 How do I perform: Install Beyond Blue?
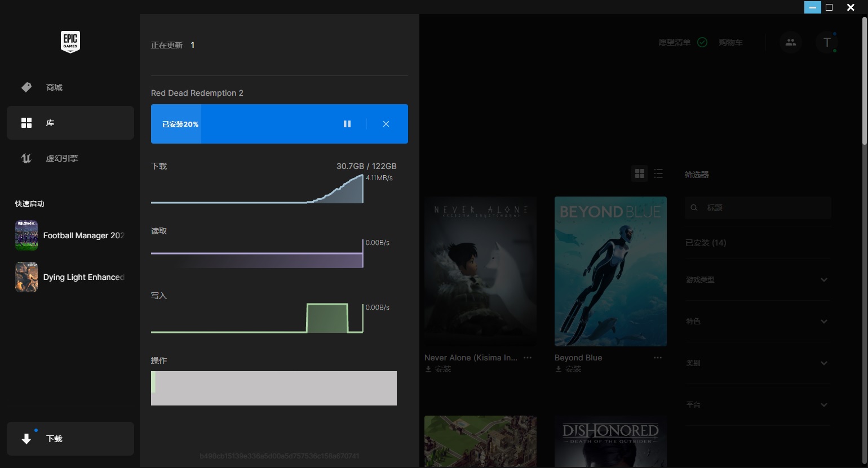[x=568, y=369]
